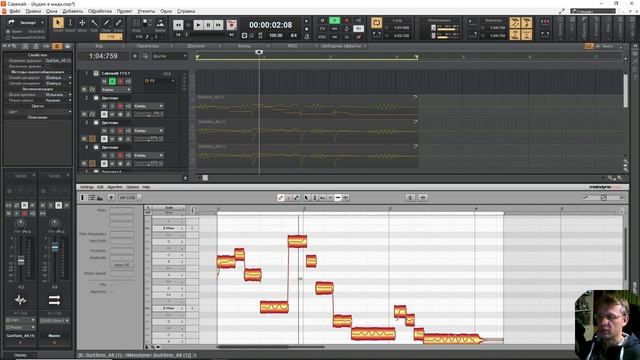Click the plus button next to time display
The width and height of the screenshot is (640, 360).
point(135,56)
